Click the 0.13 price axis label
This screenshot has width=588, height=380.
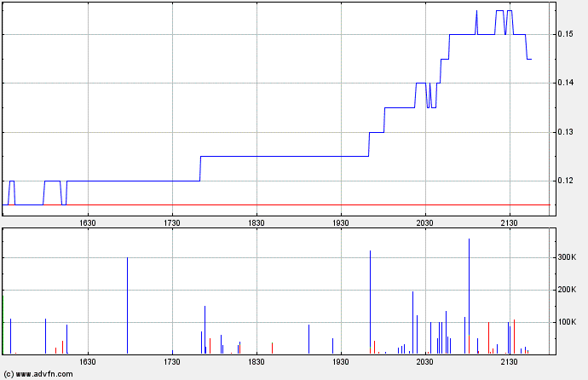pyautogui.click(x=565, y=132)
